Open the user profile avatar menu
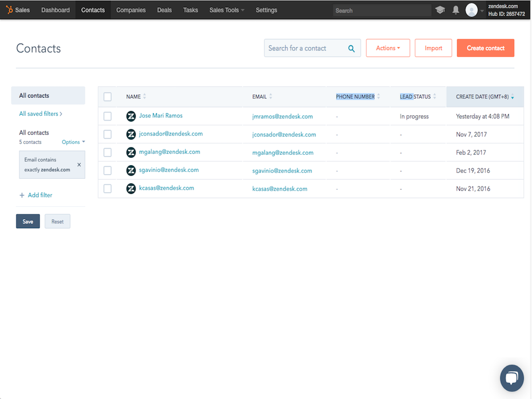Viewport: 532px width, 399px height. coord(472,9)
